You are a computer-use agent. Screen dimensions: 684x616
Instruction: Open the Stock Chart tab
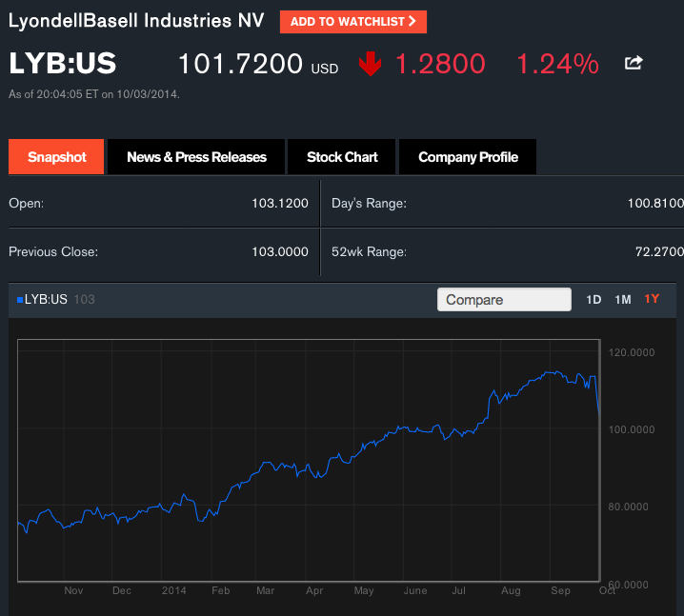342,157
